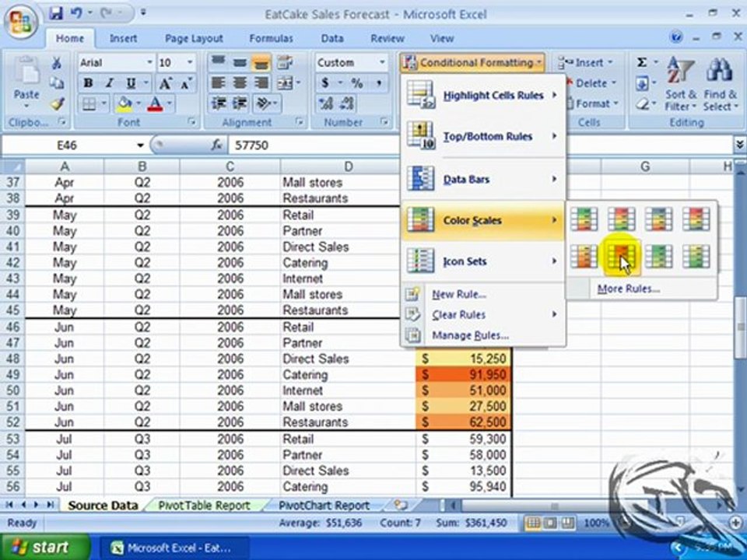Apply last color scale in bottom row

point(696,256)
